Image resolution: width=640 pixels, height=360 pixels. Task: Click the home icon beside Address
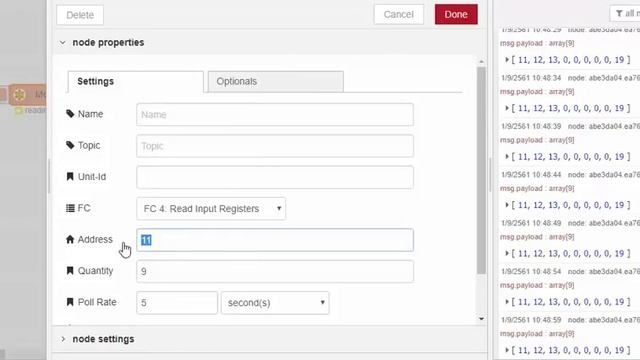pos(70,239)
